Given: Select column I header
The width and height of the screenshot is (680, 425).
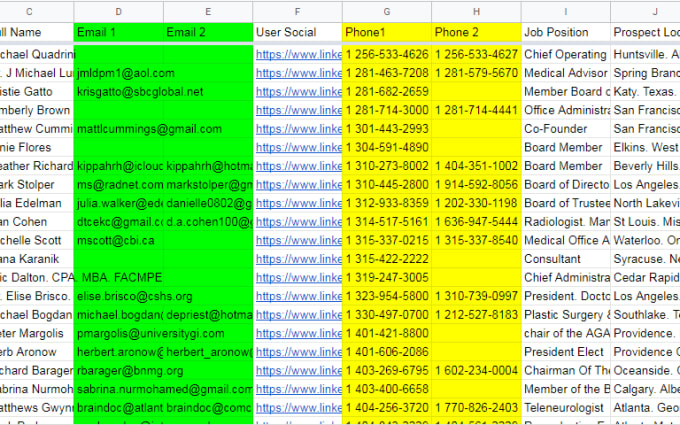Looking at the screenshot, I should [x=566, y=12].
